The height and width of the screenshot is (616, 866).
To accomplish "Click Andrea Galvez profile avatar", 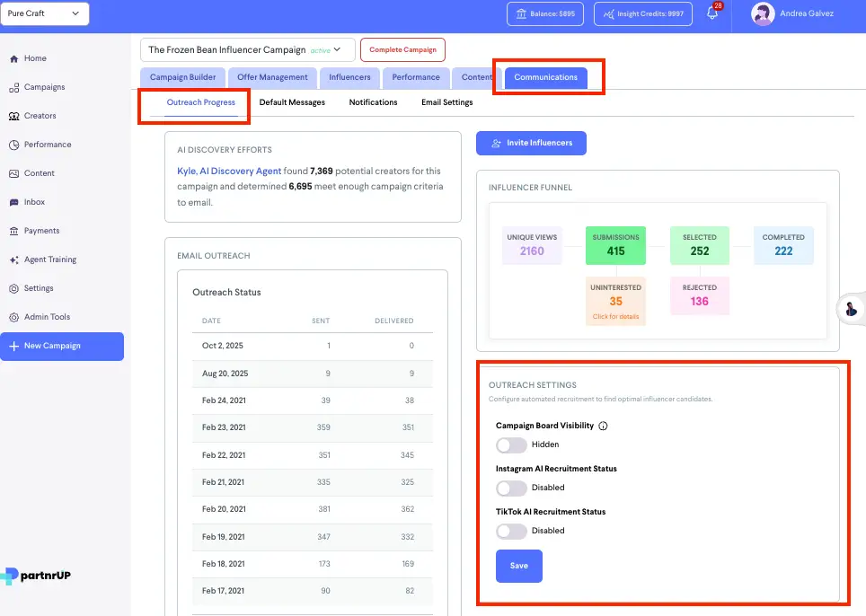I will [x=763, y=13].
